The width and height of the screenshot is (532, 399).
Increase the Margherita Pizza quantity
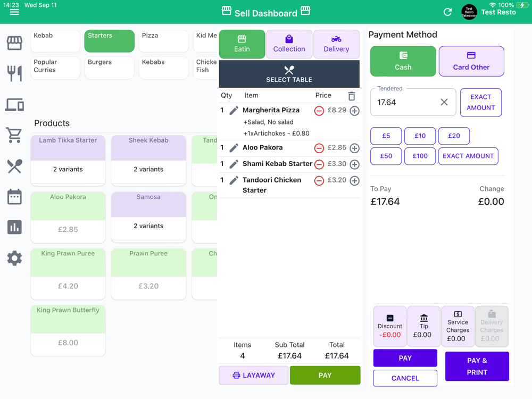[354, 111]
